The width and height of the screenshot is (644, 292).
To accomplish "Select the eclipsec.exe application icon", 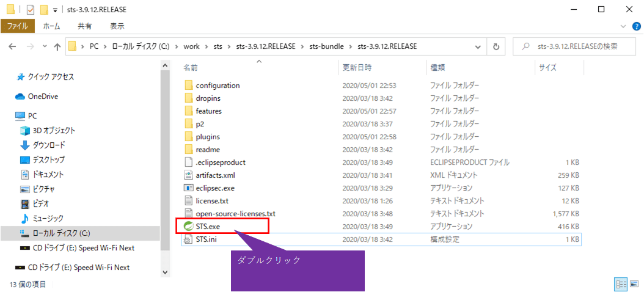I will [189, 188].
